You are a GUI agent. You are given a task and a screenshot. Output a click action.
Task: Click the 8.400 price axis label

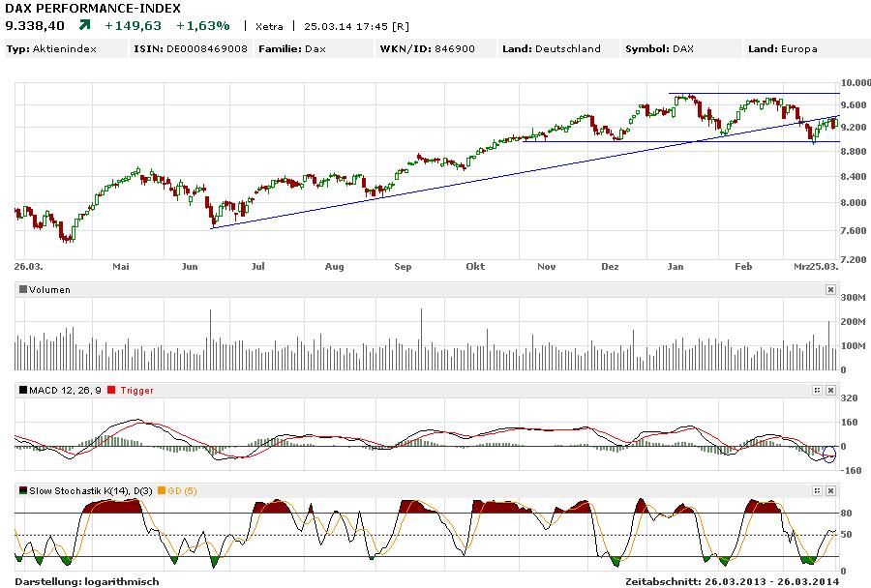pyautogui.click(x=854, y=177)
